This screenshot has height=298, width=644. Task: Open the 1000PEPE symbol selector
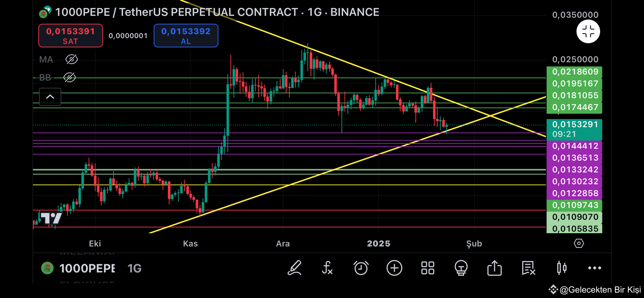(x=87, y=268)
